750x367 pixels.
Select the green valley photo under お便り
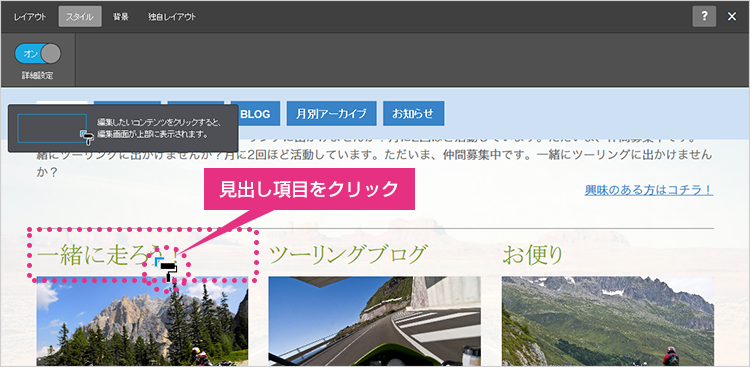[608, 321]
